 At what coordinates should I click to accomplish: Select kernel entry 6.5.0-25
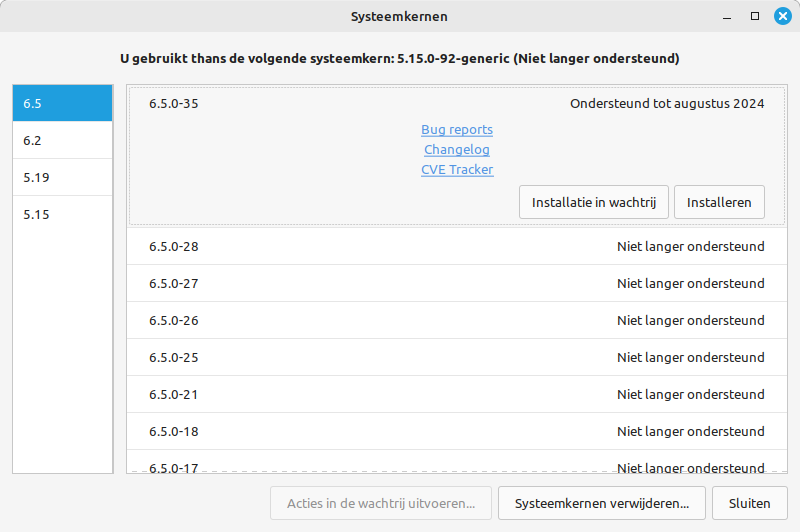456,358
